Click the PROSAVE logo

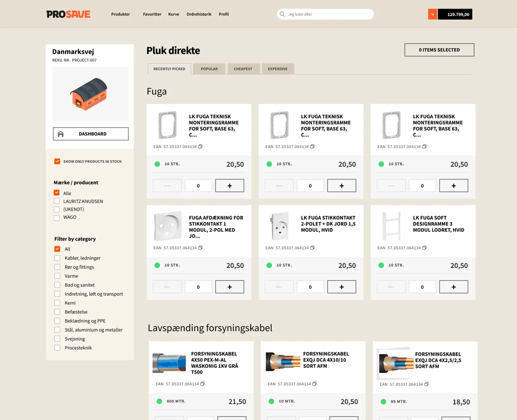[68, 14]
